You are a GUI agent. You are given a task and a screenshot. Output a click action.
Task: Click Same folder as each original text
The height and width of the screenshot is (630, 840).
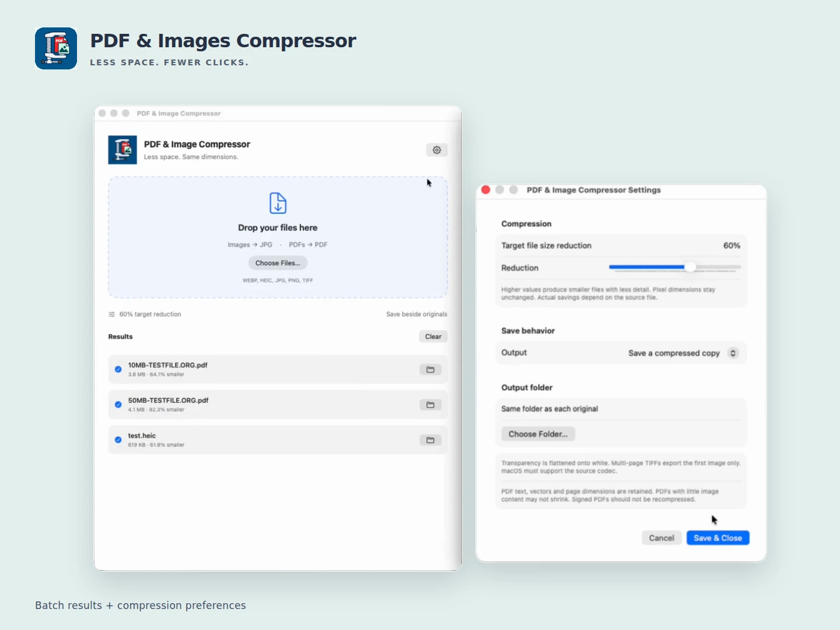[x=549, y=409]
